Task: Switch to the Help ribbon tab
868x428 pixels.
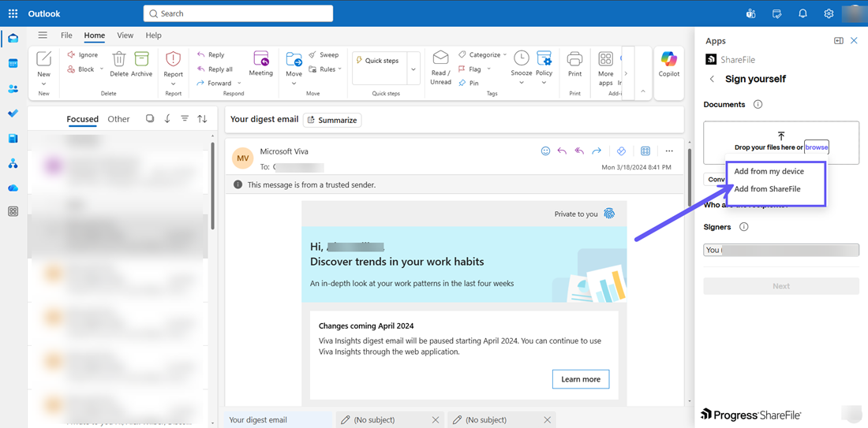Action: click(x=153, y=35)
